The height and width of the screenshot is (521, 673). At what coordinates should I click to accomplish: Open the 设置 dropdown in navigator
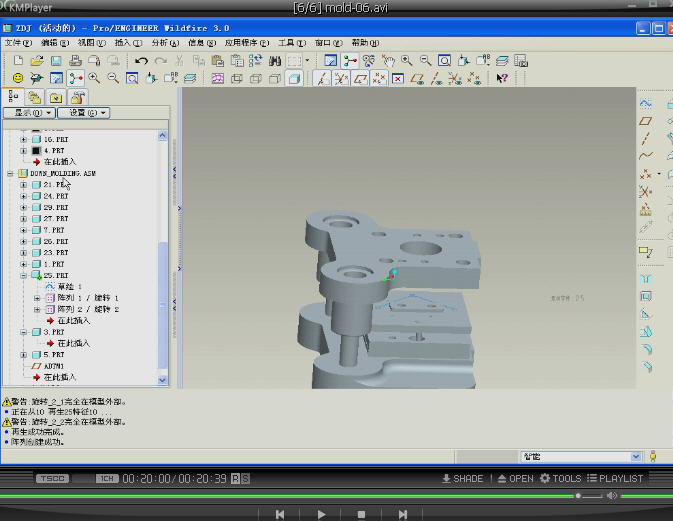84,113
